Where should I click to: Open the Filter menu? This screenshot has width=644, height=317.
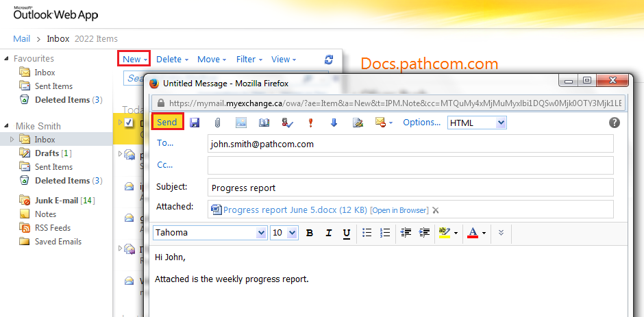249,59
